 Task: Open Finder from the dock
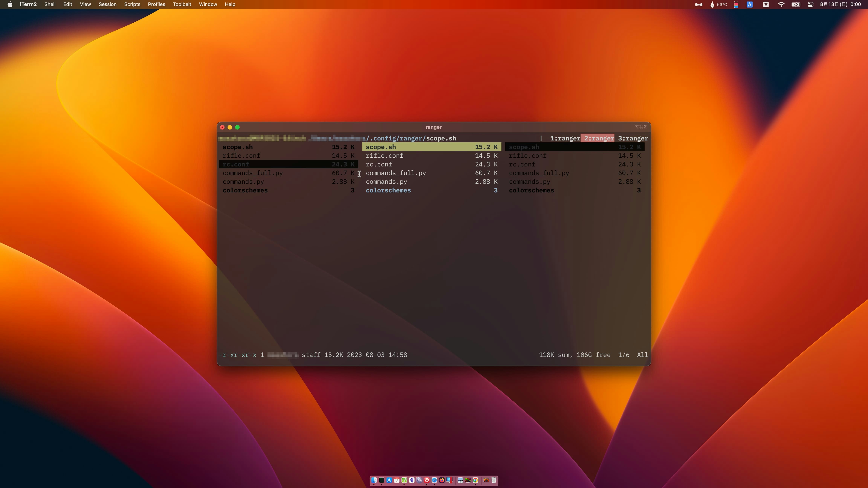coord(374,480)
